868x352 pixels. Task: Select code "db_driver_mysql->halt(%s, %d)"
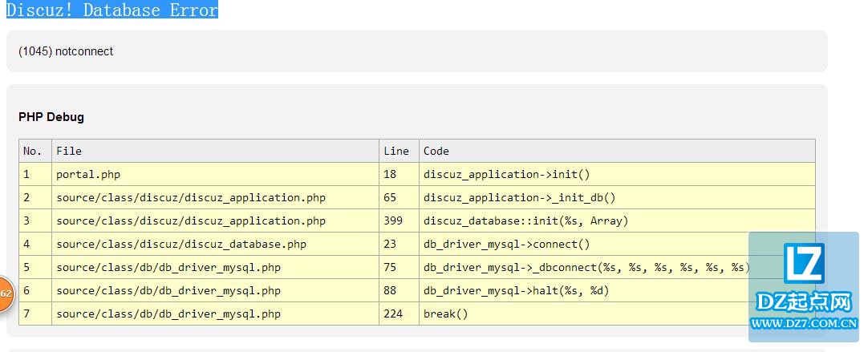(516, 290)
